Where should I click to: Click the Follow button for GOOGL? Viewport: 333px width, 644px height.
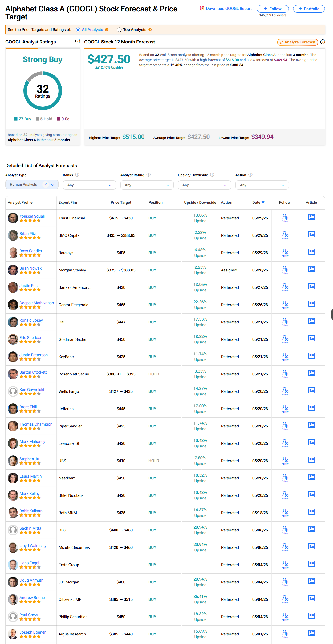pyautogui.click(x=273, y=9)
